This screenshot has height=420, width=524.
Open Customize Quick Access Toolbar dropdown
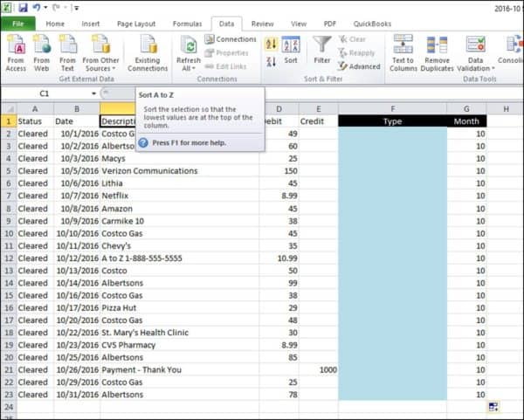(x=77, y=8)
